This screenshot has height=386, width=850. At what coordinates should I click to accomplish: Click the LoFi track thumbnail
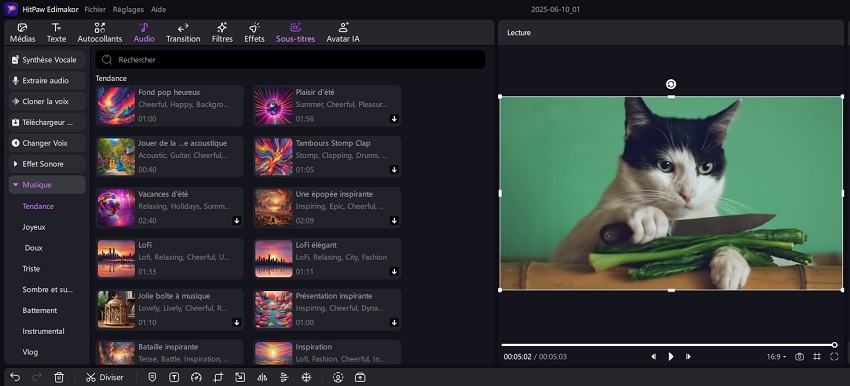pyautogui.click(x=116, y=259)
